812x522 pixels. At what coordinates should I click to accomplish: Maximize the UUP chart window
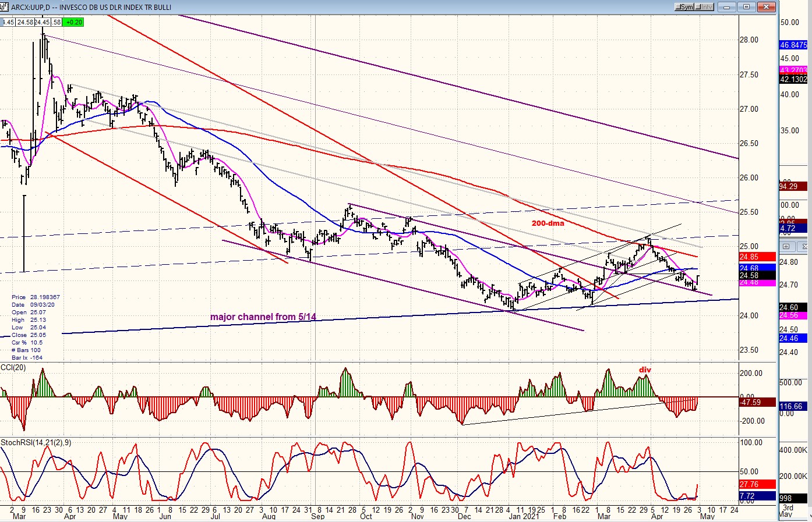coord(747,7)
